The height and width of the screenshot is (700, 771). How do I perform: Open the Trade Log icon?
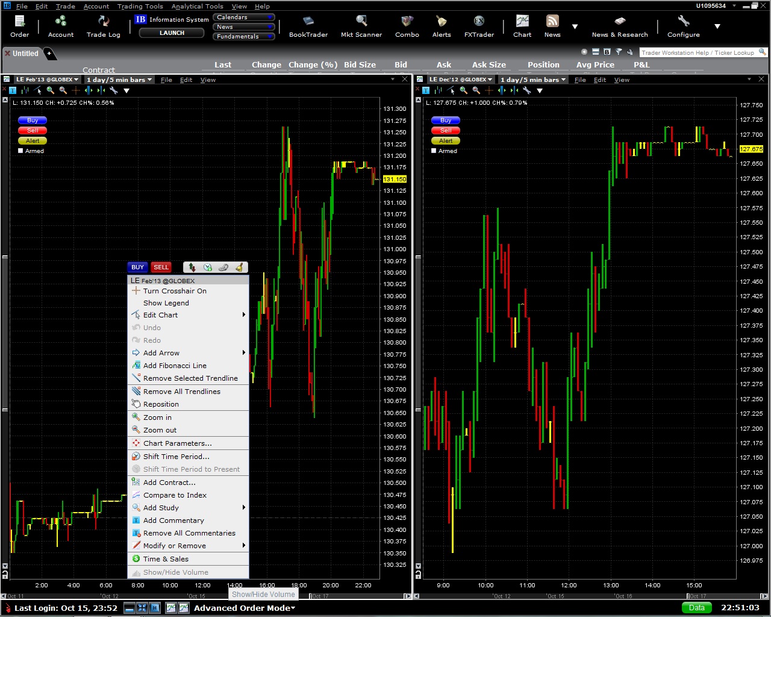coord(104,27)
